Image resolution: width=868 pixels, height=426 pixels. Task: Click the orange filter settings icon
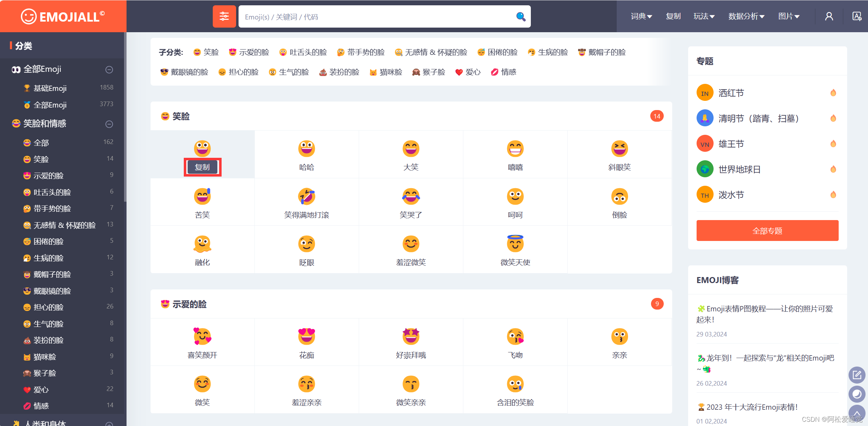point(224,17)
